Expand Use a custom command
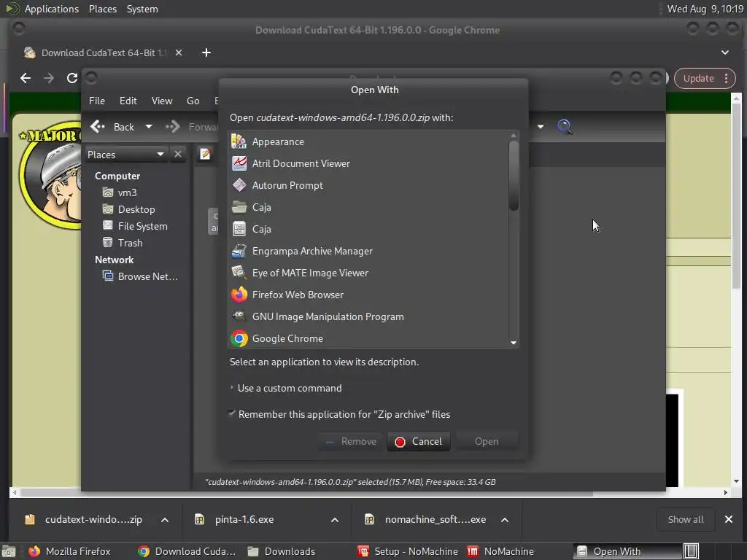This screenshot has height=560, width=747. pyautogui.click(x=285, y=388)
